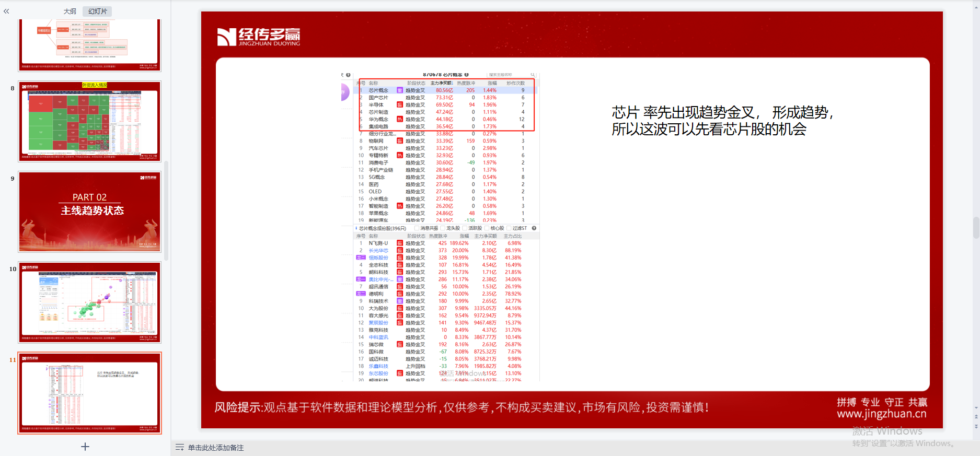Tick the 活跃股 checkbox in the embedded screenshot

[465, 228]
